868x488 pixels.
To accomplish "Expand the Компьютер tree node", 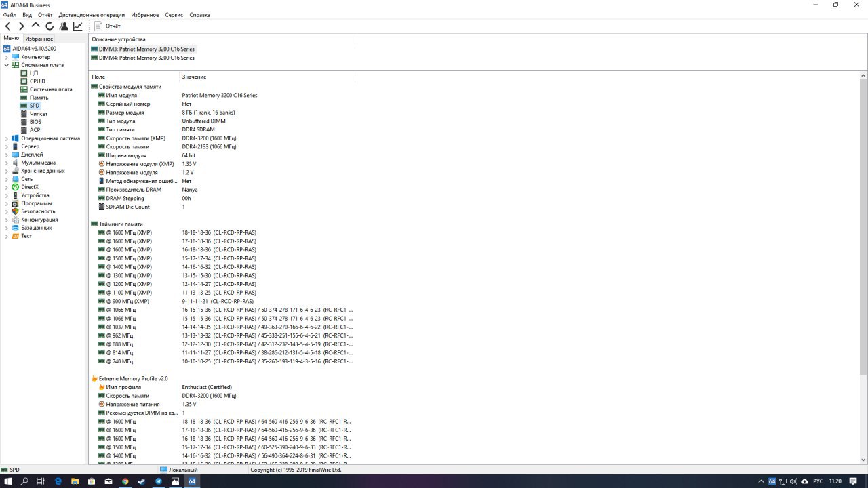I will point(7,57).
